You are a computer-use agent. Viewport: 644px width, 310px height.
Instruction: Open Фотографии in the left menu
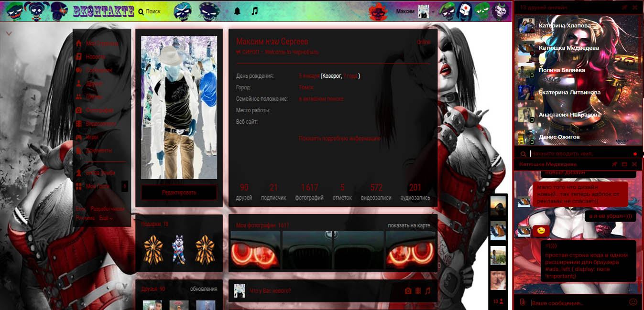pos(96,110)
